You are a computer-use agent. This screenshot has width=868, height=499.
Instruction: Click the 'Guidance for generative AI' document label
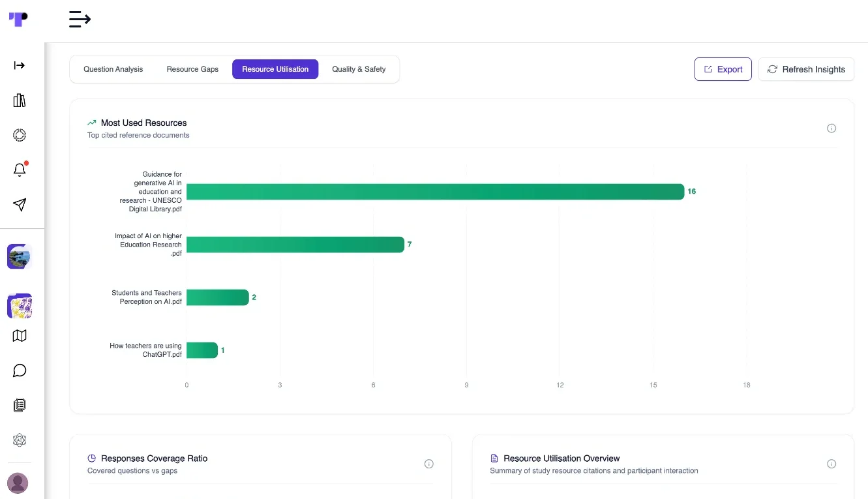151,192
